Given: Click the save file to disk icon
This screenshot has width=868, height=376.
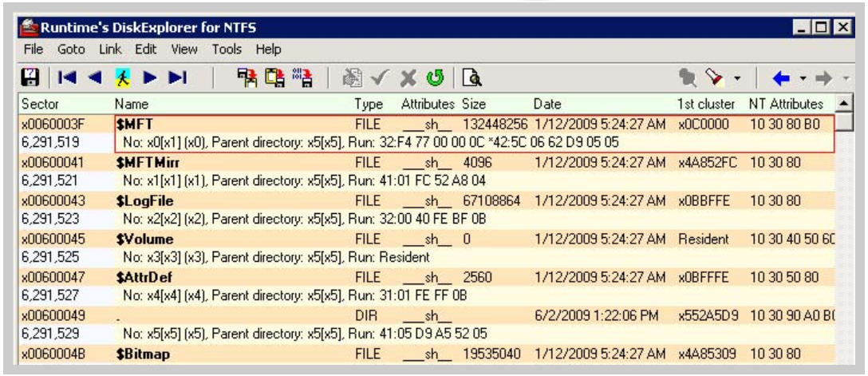Looking at the screenshot, I should tap(246, 78).
